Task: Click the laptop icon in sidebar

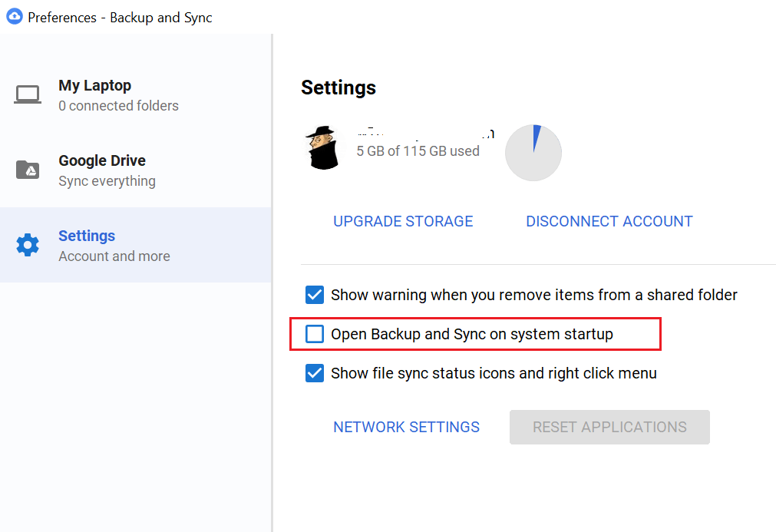Action: (x=28, y=94)
